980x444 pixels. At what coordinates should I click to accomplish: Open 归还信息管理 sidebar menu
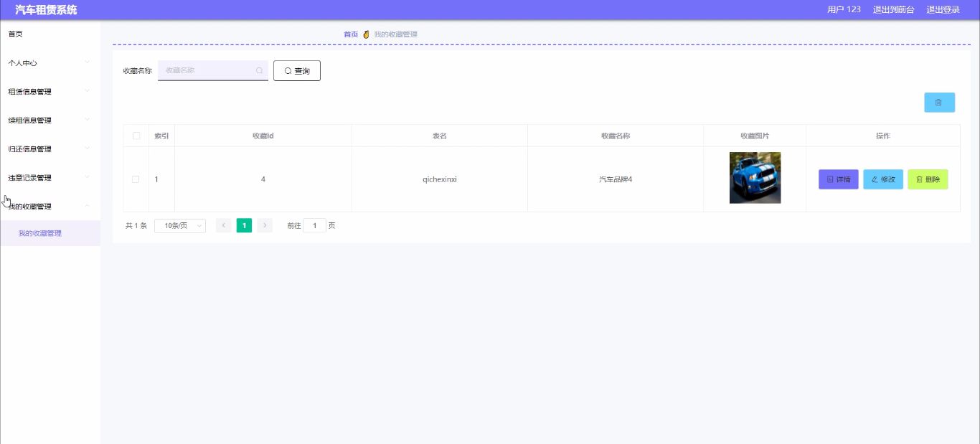(x=50, y=149)
